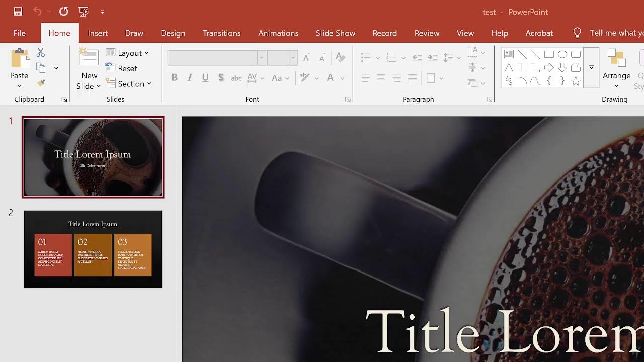644x362 pixels.
Task: Expand the Paste options arrow
Action: [19, 86]
